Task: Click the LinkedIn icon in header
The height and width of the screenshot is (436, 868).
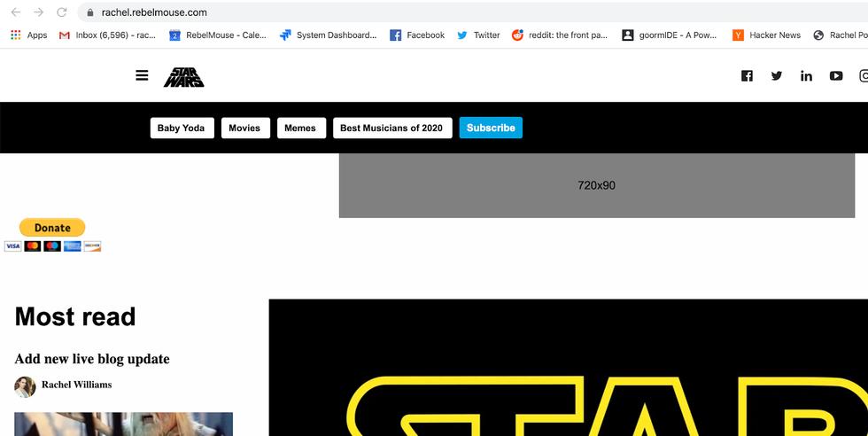Action: click(x=806, y=76)
